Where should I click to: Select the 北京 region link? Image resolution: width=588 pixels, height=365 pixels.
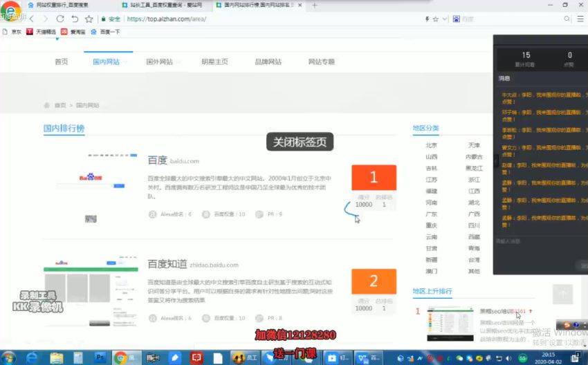point(431,145)
